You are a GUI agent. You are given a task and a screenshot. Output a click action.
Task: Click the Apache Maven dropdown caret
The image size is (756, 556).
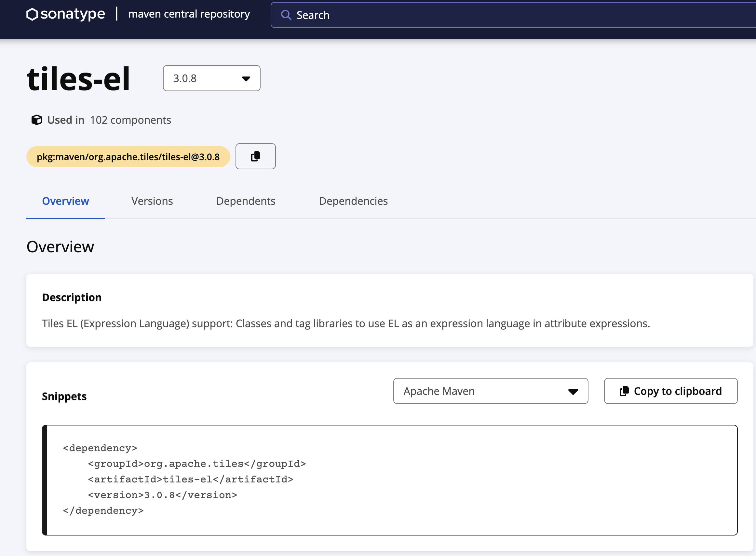click(x=573, y=391)
